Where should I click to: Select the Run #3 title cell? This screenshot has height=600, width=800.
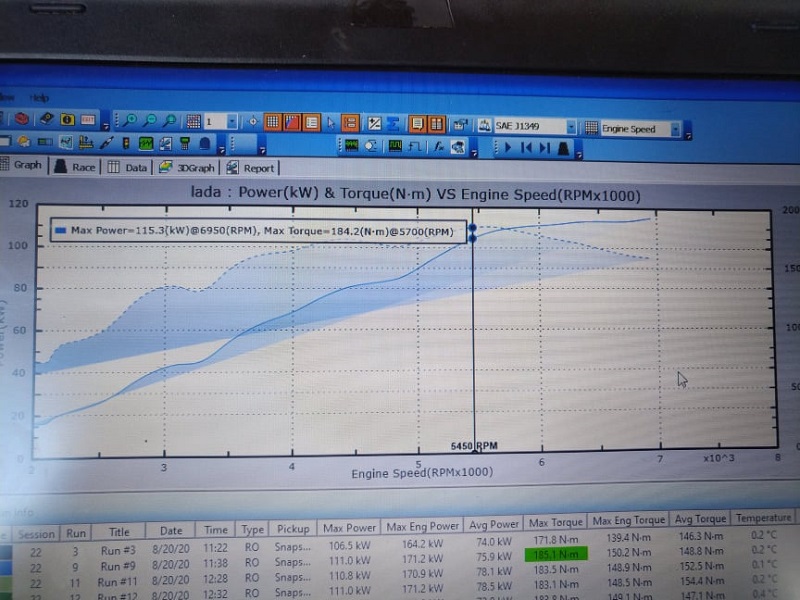coord(118,551)
